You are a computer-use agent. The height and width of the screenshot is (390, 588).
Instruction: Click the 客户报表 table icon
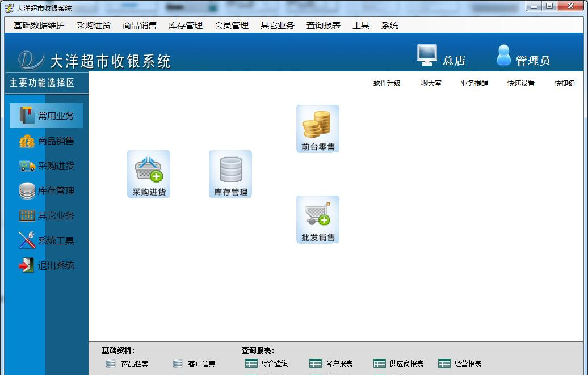pyautogui.click(x=316, y=363)
